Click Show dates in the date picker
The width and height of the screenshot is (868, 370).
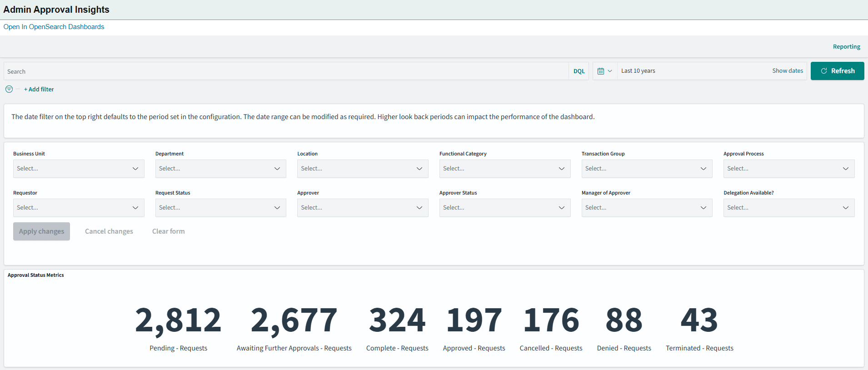pos(788,71)
